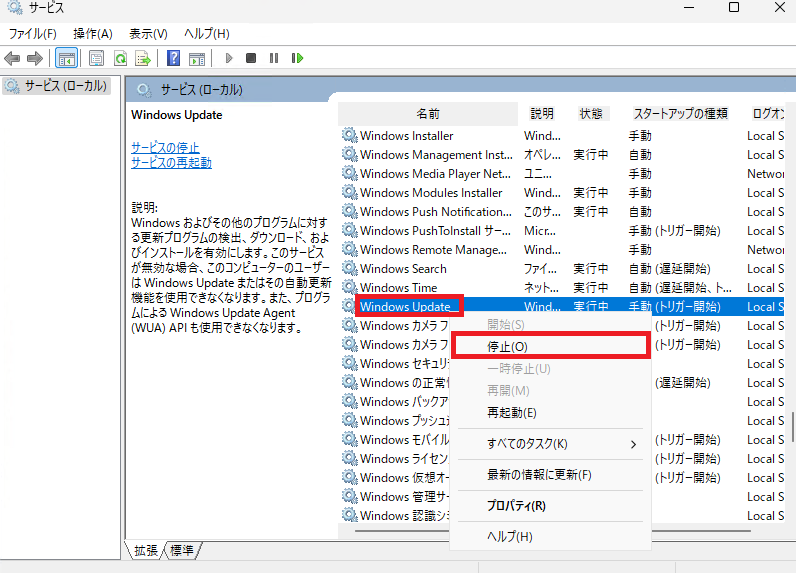Click the サービスの再起動 link
The image size is (796, 573).
(x=171, y=163)
